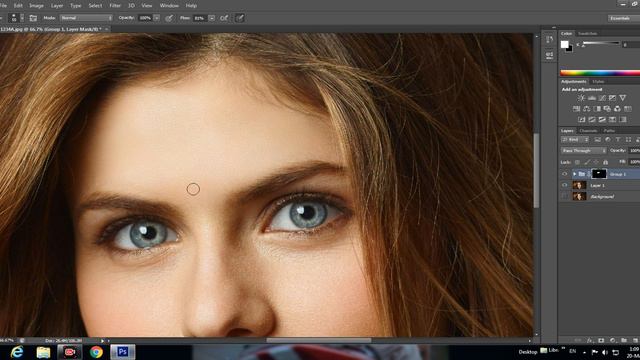Open the Window menu

coord(169,6)
